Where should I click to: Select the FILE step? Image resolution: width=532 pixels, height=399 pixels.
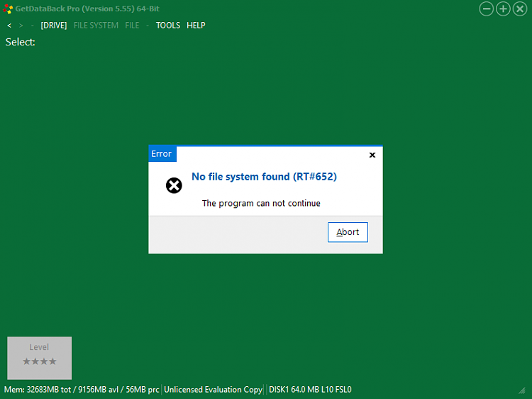pos(132,26)
